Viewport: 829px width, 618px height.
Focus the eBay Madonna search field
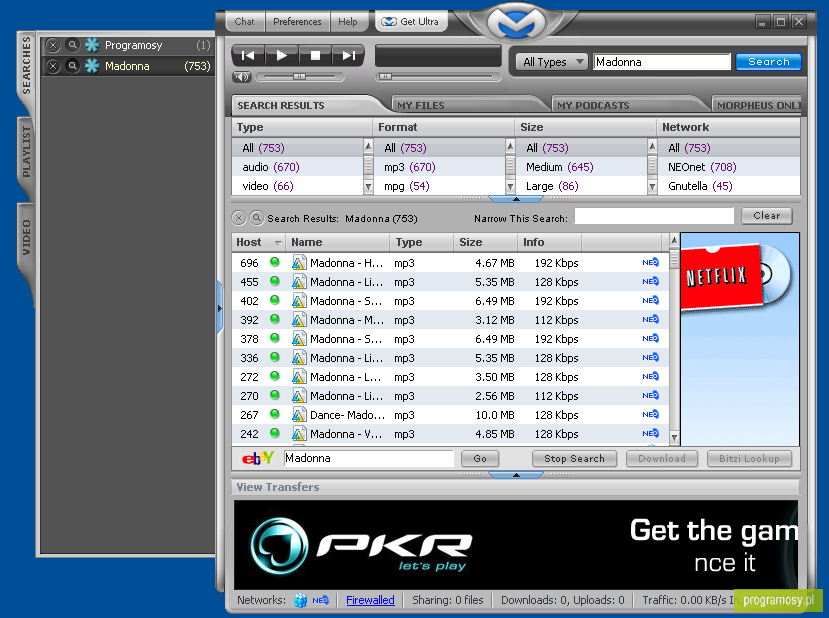click(369, 458)
